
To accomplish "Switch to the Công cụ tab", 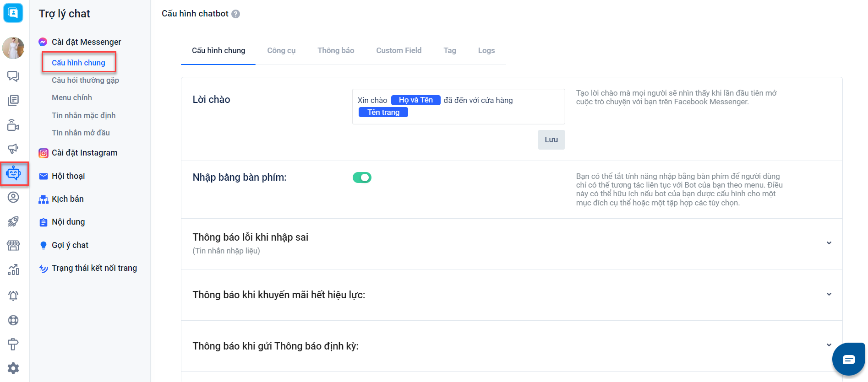I will click(281, 50).
